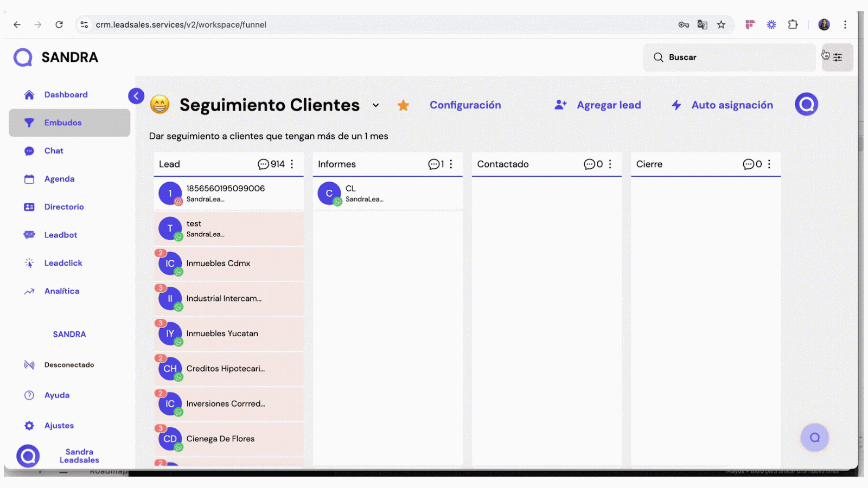Open the floating chat bubble icon
This screenshot has height=488, width=868.
pos(814,438)
